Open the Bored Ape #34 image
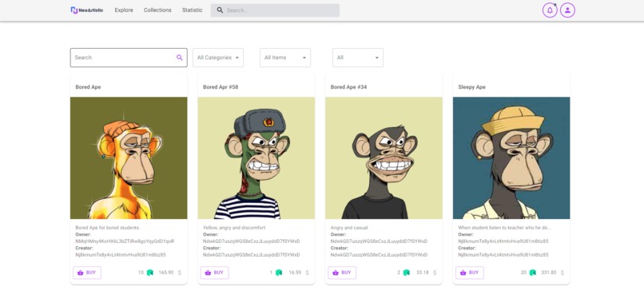Screen dimensions: 644x291 point(384,157)
